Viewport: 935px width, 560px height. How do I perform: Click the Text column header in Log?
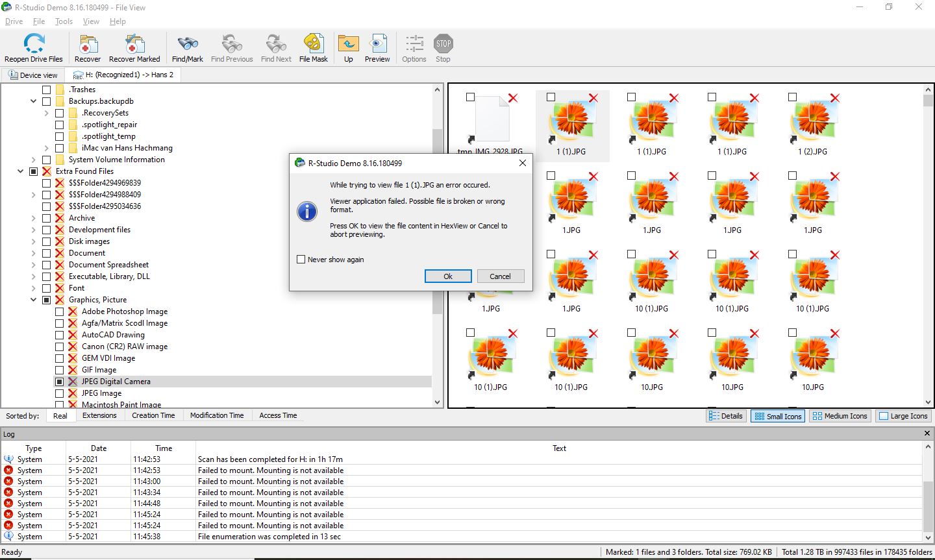tap(559, 448)
